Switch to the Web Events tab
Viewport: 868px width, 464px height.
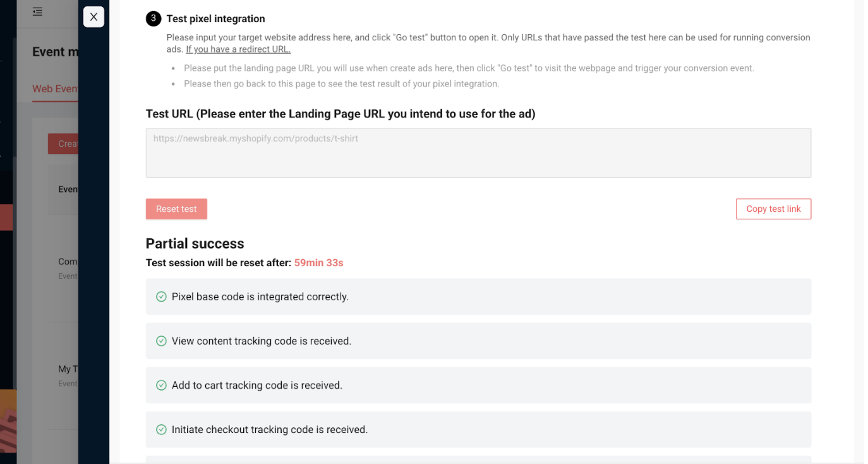[x=56, y=89]
